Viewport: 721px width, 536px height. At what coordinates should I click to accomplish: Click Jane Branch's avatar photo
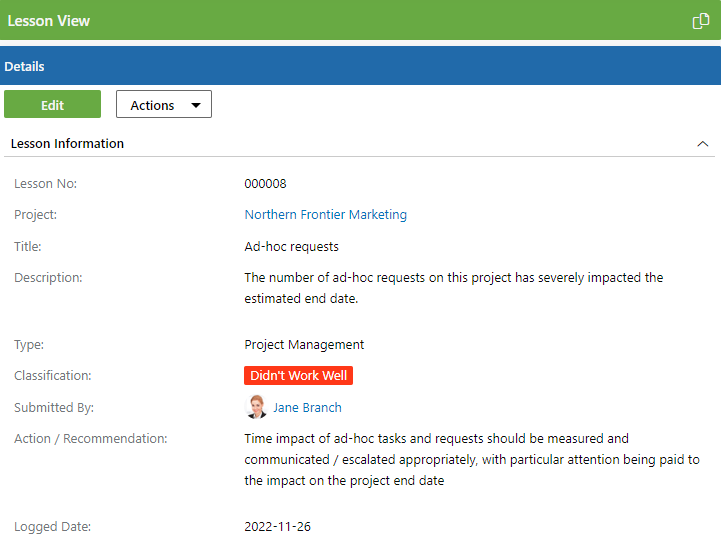pyautogui.click(x=256, y=407)
